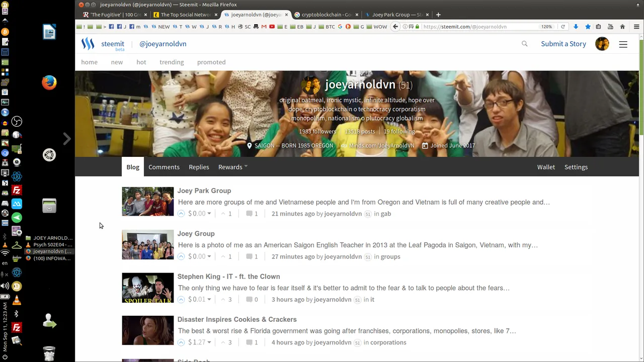This screenshot has height=362, width=644.
Task: Expand $1.27 payout dropdown on Disaster post
Action: pos(200,342)
